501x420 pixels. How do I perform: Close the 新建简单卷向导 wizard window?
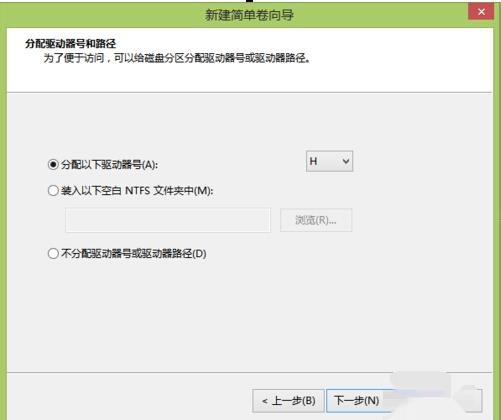(481, 12)
